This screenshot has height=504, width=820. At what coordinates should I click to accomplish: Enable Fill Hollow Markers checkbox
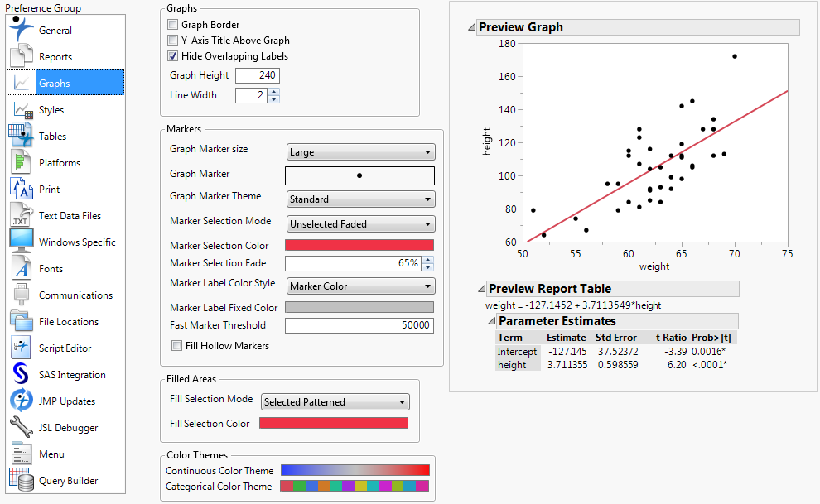coord(176,346)
